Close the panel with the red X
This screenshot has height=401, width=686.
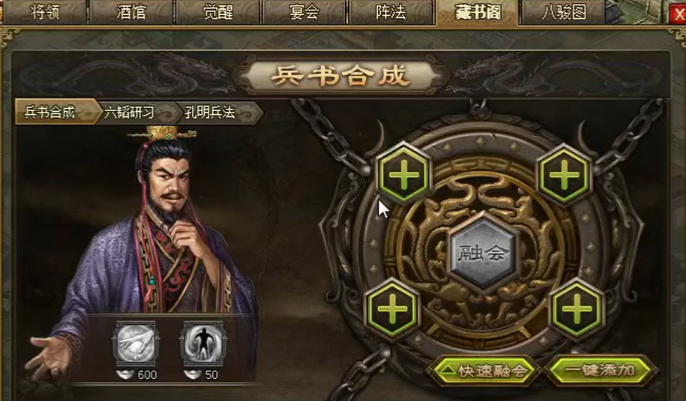pos(678,14)
